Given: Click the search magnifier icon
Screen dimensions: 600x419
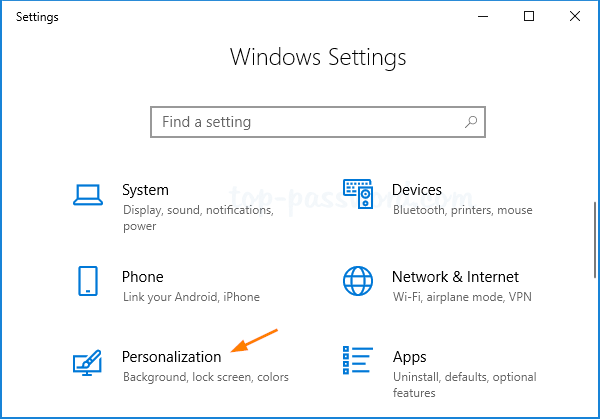Looking at the screenshot, I should [471, 122].
